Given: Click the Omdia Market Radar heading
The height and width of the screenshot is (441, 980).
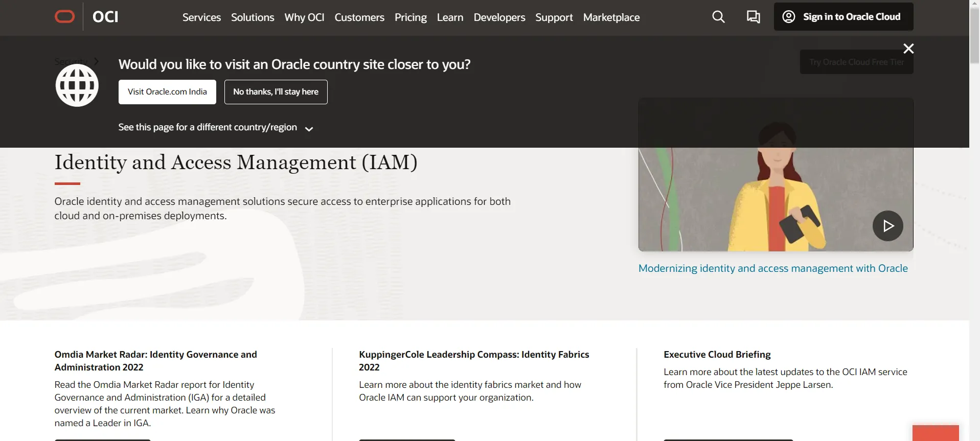Looking at the screenshot, I should coord(156,361).
